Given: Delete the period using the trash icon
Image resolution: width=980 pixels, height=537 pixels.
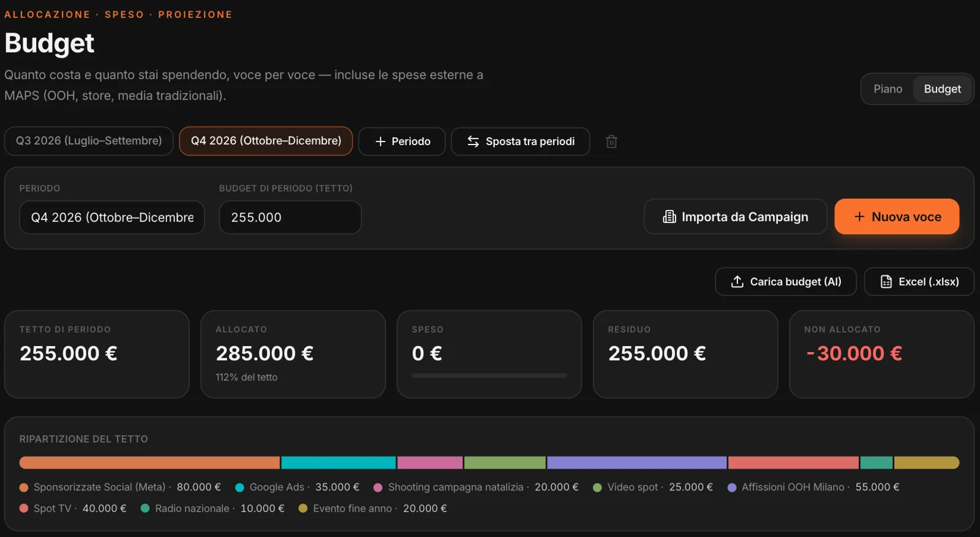Looking at the screenshot, I should point(611,141).
